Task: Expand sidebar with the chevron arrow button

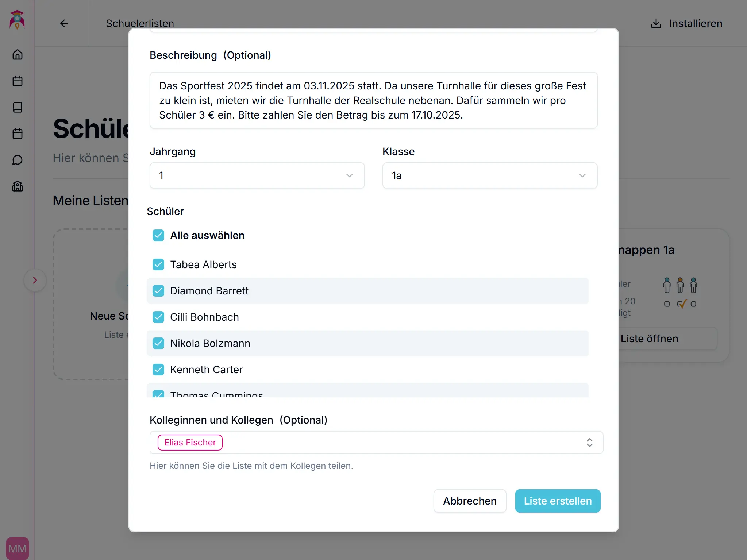Action: pos(35,280)
